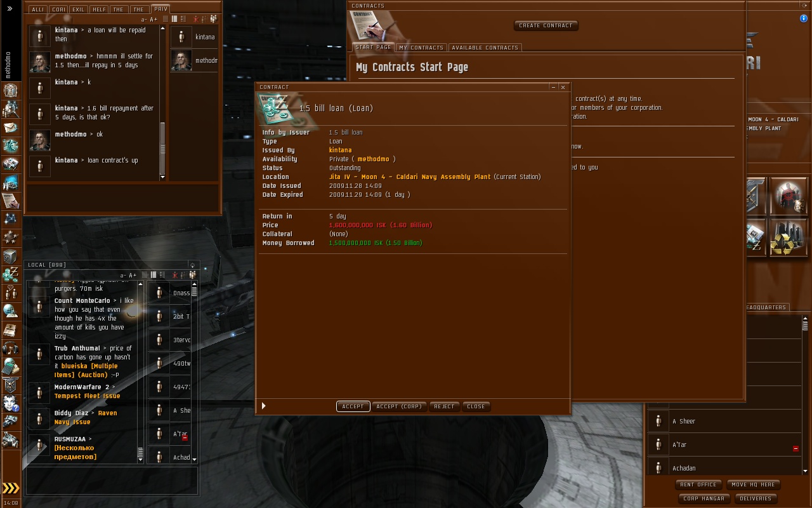This screenshot has width=812, height=508.
Task: Expand the arrow in the contract window footer
Action: [x=263, y=406]
